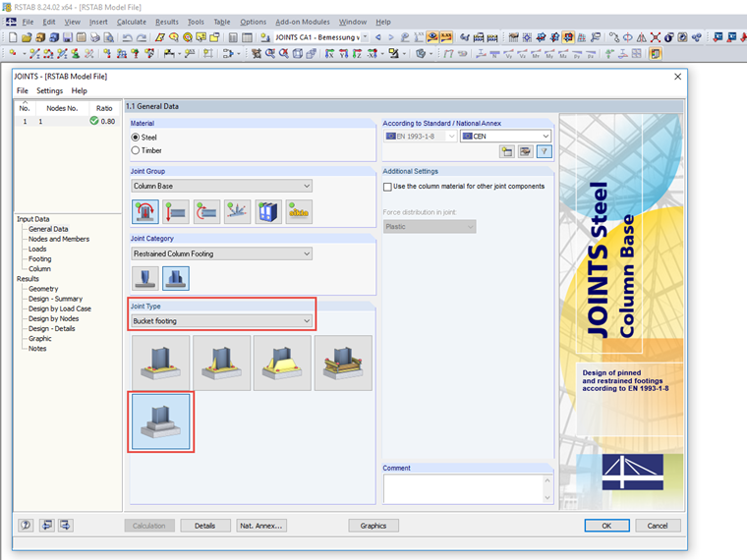Open the Results menu in RSTAB
Screen dimensions: 747x560
[167, 22]
